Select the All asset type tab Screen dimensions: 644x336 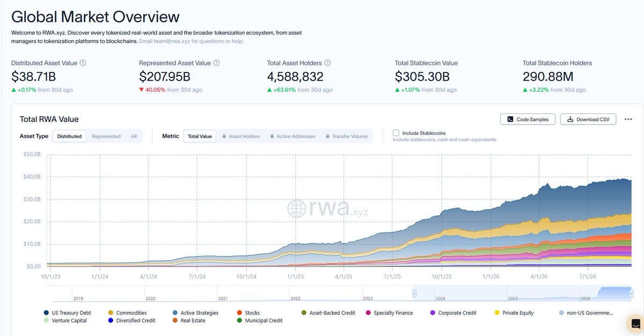(x=134, y=136)
